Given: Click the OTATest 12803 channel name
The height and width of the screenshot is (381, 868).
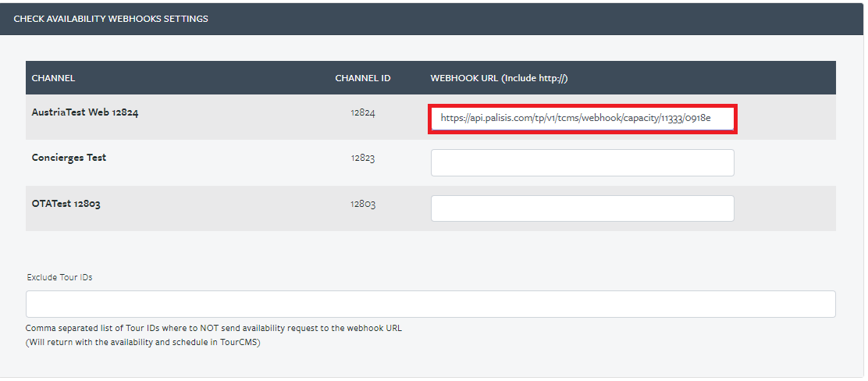Looking at the screenshot, I should (66, 204).
